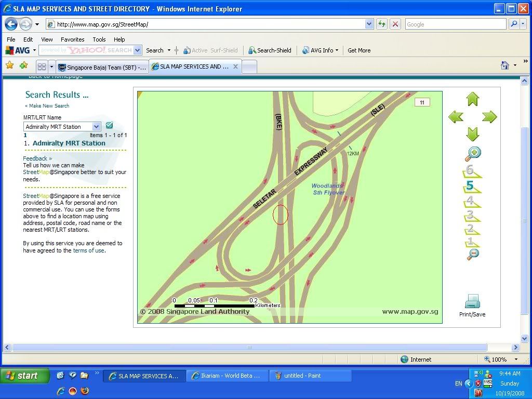Click the system clock showing 9:44 AM
This screenshot has height=399, width=532.
[510, 374]
